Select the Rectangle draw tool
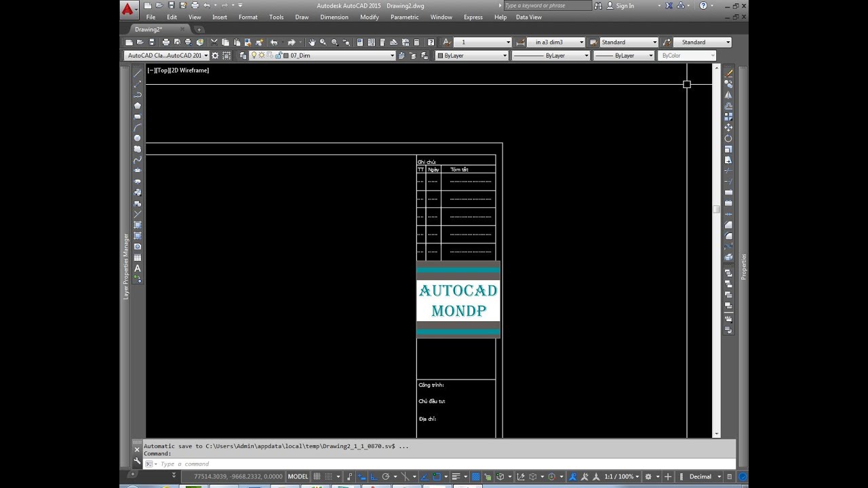 click(x=138, y=117)
